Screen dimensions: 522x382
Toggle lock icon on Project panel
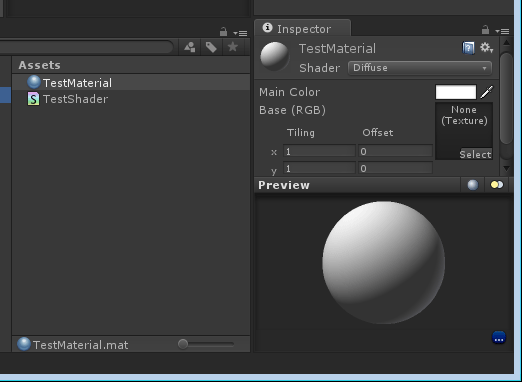pos(223,32)
